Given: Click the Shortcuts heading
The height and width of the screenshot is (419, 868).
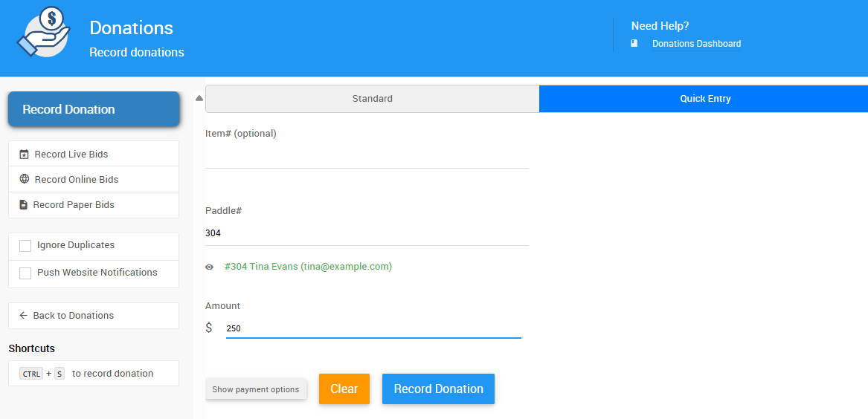Looking at the screenshot, I should (31, 349).
